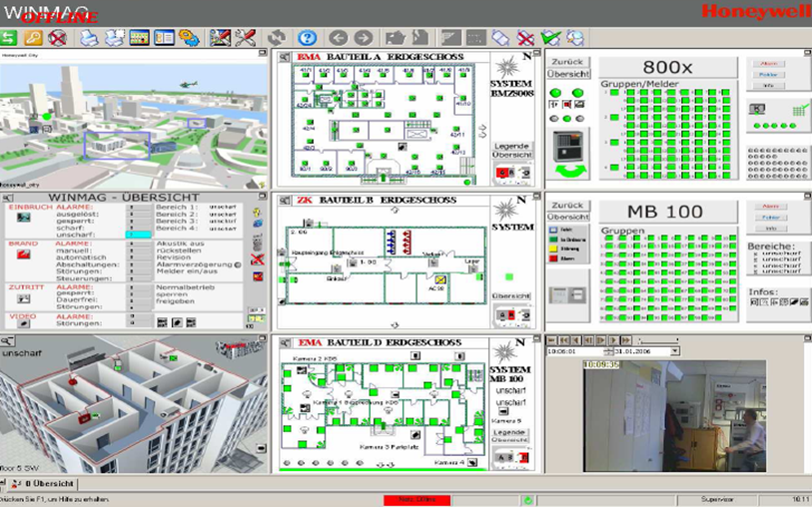Open the 31.01.2006 date dropdown

point(677,350)
